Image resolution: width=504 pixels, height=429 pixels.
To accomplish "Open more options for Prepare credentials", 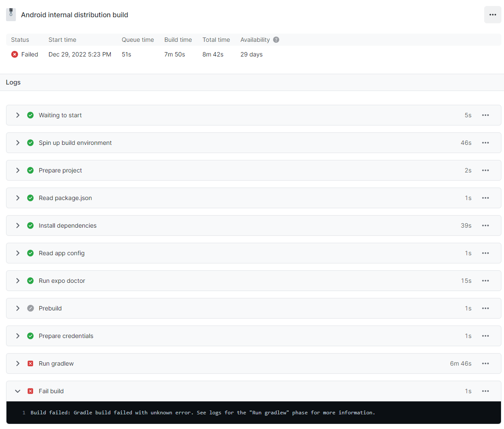I will [485, 336].
